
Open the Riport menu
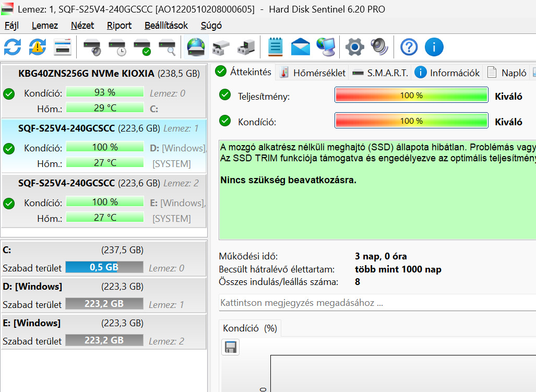119,26
